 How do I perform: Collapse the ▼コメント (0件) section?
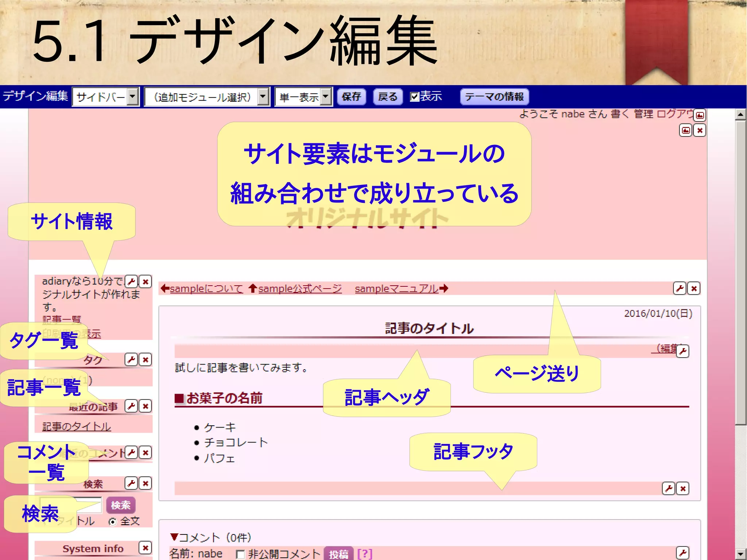pos(211,537)
